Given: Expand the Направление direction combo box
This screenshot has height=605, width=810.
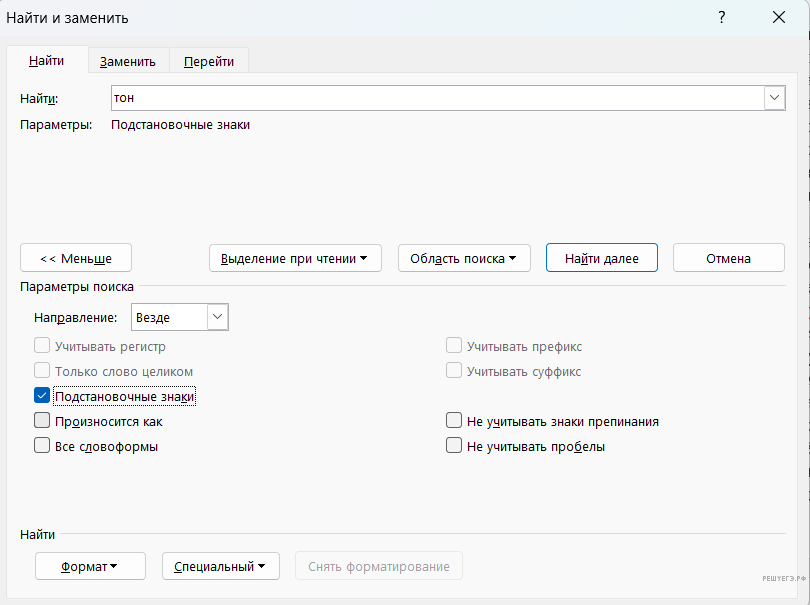Looking at the screenshot, I should pos(217,317).
